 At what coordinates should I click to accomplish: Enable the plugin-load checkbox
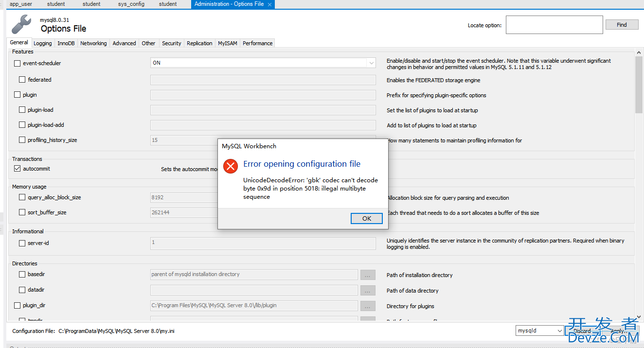[x=22, y=110]
